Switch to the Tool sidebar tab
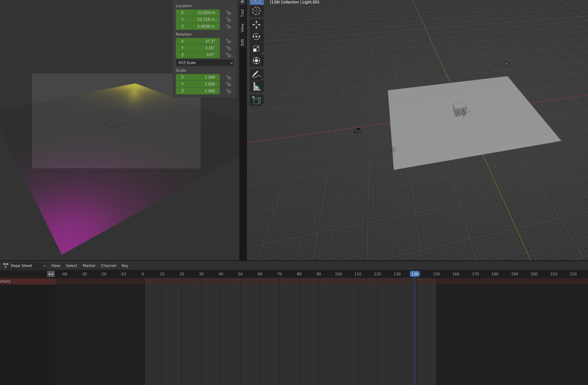 (x=242, y=13)
